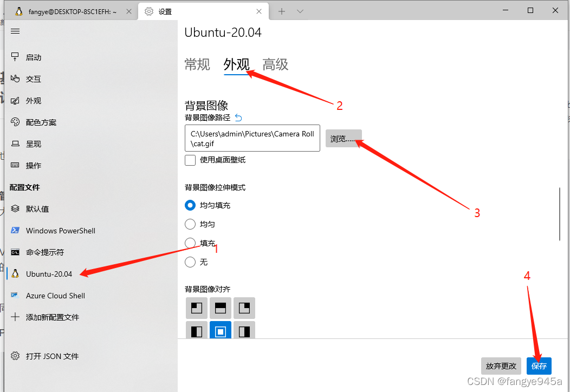
Task: Switch to the 高级 tab
Action: point(276,64)
